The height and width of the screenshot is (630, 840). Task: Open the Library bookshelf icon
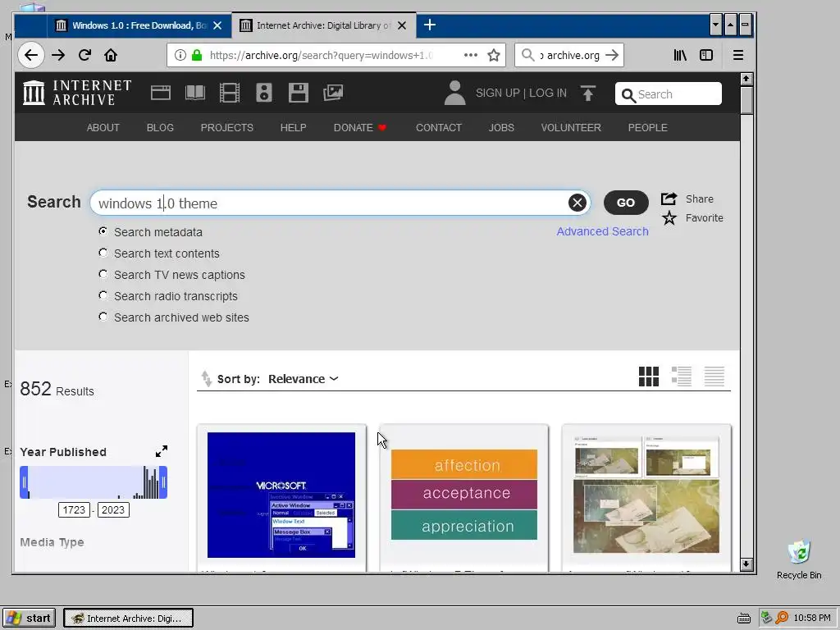680,55
